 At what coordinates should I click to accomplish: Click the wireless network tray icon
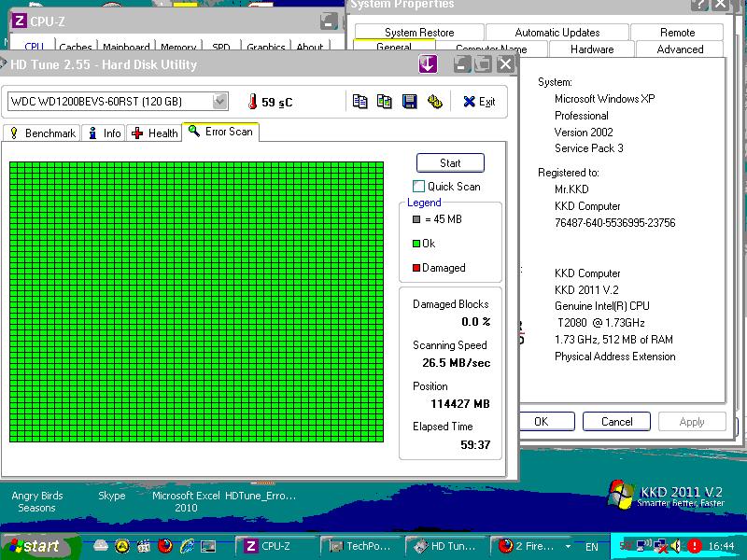click(644, 546)
